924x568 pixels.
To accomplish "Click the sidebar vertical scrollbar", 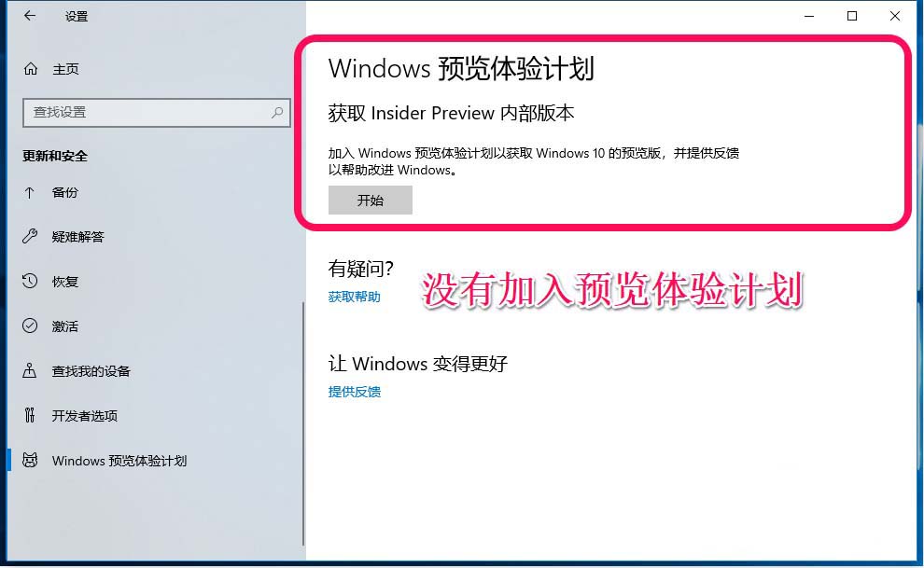I will [x=303, y=423].
